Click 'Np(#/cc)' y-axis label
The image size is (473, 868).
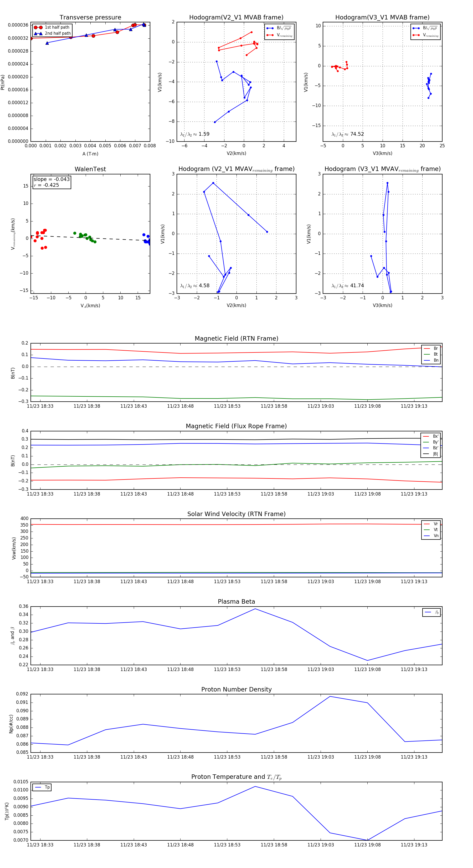11,723
